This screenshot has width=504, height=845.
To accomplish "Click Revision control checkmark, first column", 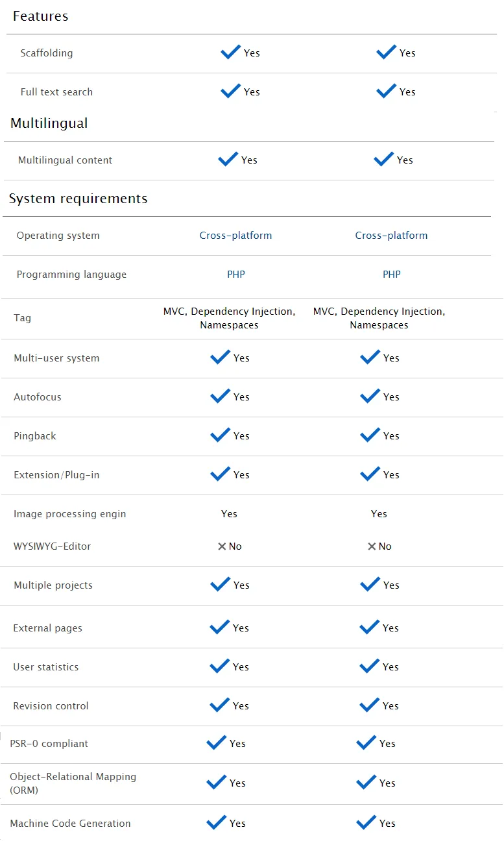I will [x=219, y=705].
